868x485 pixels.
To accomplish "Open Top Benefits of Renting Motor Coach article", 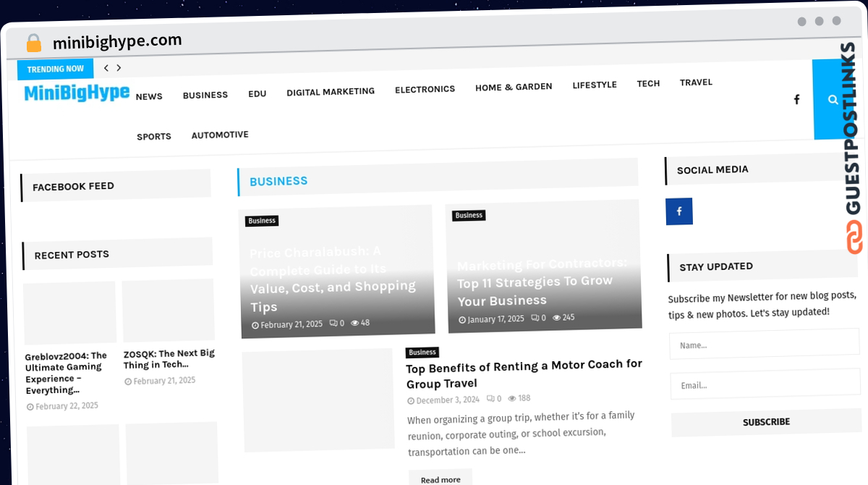I will 524,374.
